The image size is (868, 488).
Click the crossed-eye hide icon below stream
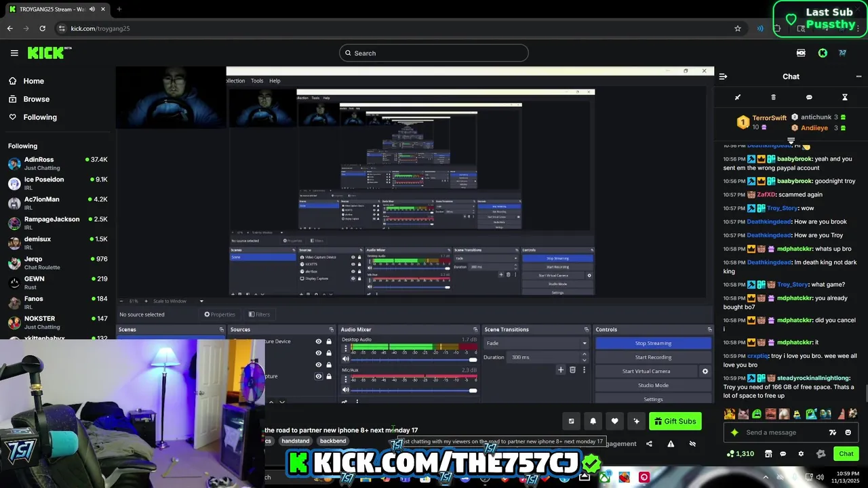(692, 444)
